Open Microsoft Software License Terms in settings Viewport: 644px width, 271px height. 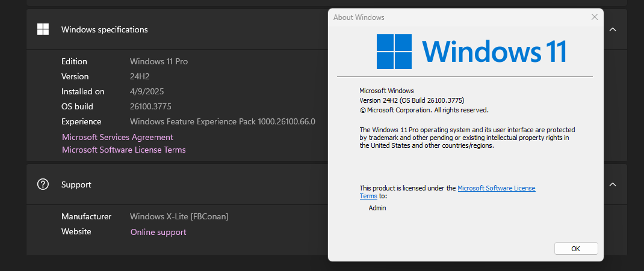tap(123, 150)
